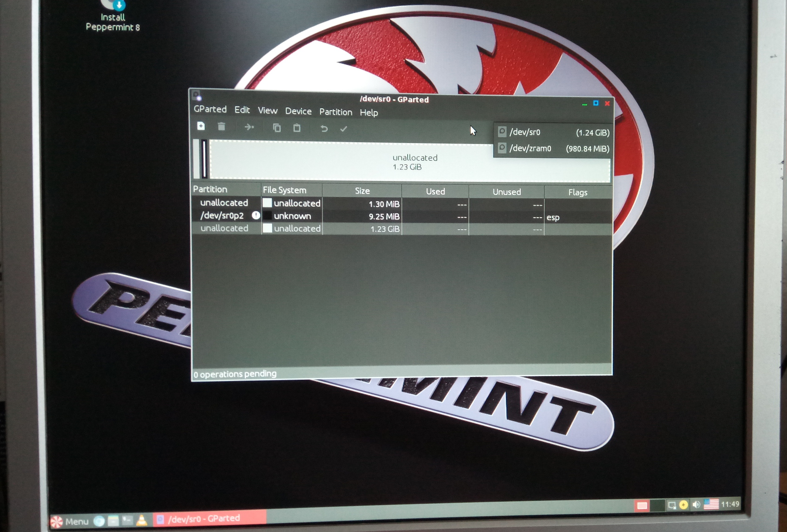787x532 pixels.
Task: Open the Help menu
Action: 369,112
